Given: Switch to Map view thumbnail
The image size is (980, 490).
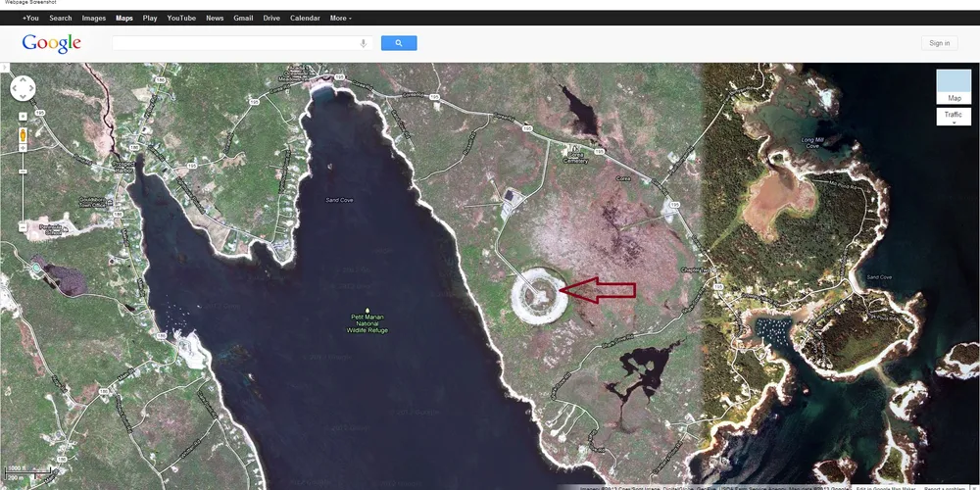Looking at the screenshot, I should (x=954, y=86).
